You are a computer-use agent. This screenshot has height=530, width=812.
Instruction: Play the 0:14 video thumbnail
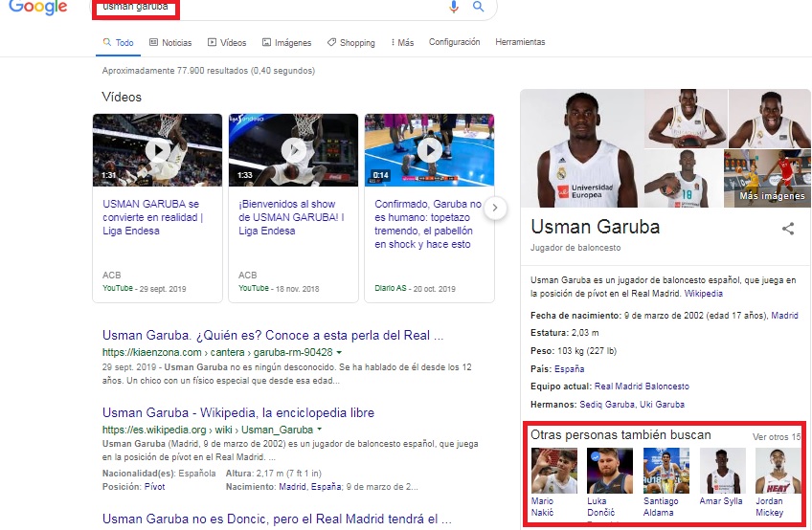click(429, 150)
